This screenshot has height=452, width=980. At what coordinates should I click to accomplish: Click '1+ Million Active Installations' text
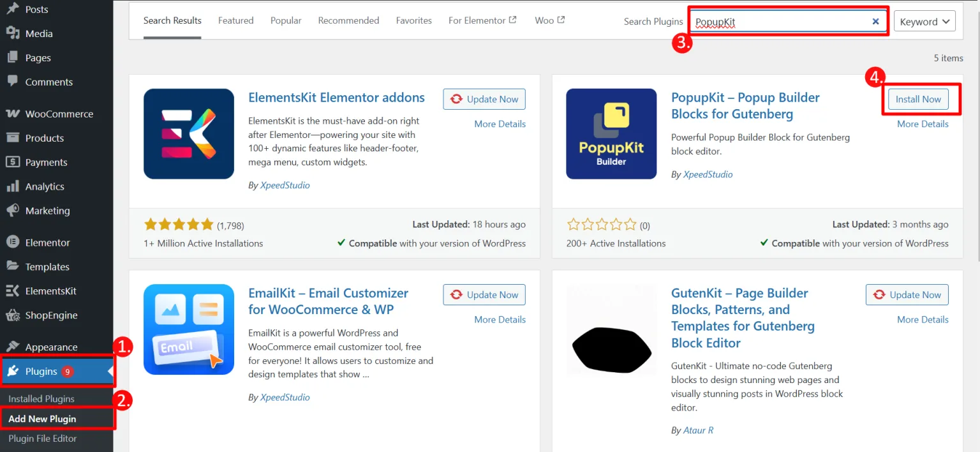[x=204, y=243]
